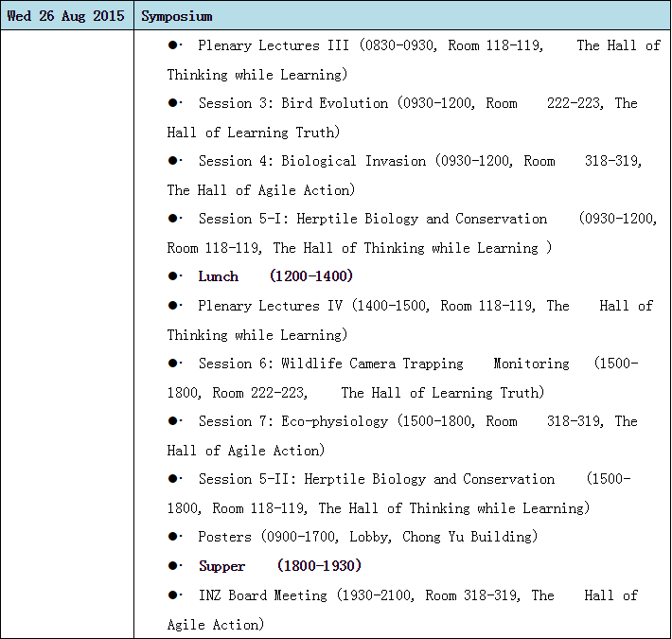Viewport: 672px width, 639px height.
Task: Click the bullet before "INZ Board Meeting"
Action: 173,595
